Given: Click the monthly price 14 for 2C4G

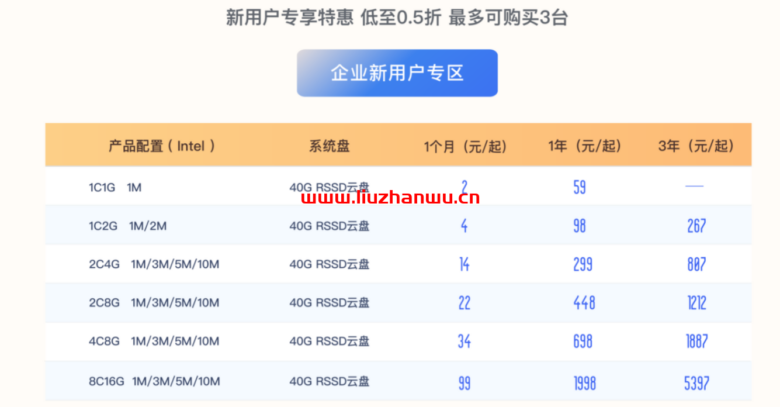Looking at the screenshot, I should pos(464,264).
